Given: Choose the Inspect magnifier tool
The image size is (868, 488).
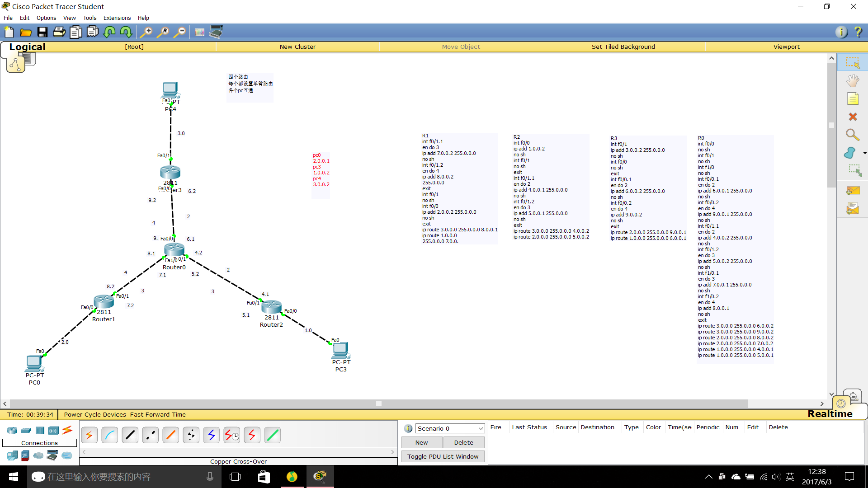Looking at the screenshot, I should [x=853, y=135].
